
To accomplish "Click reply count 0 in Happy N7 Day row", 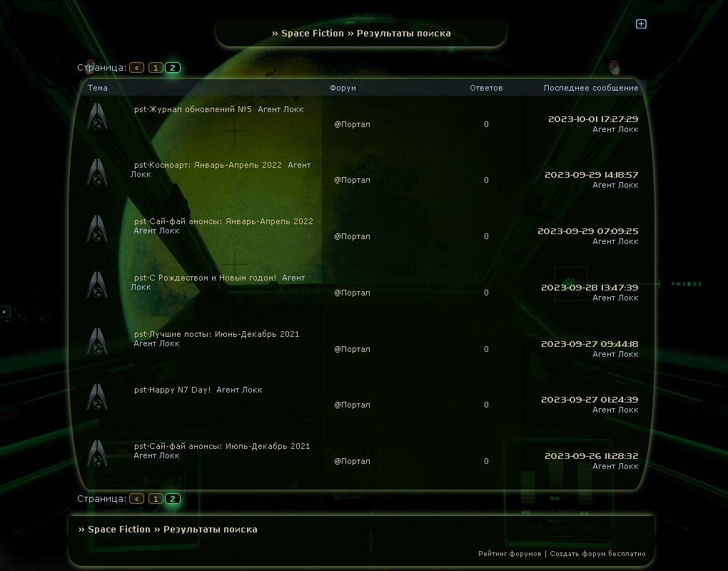I will point(486,405).
